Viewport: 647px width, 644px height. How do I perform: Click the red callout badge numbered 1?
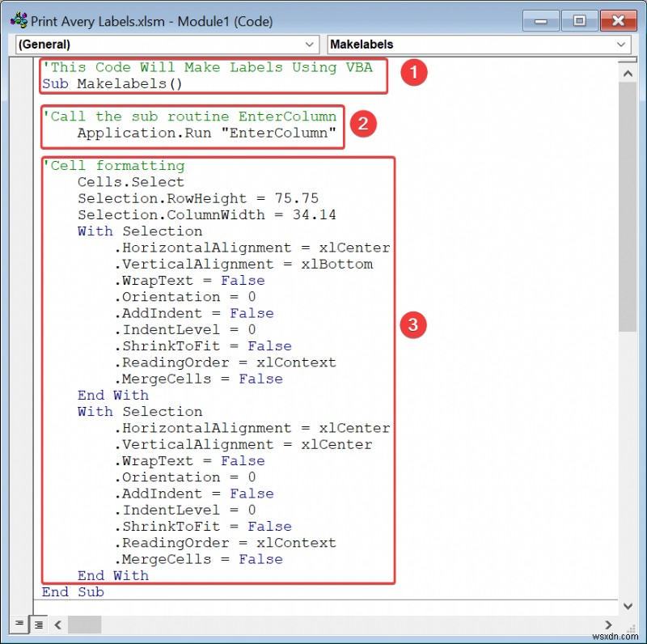click(x=414, y=73)
